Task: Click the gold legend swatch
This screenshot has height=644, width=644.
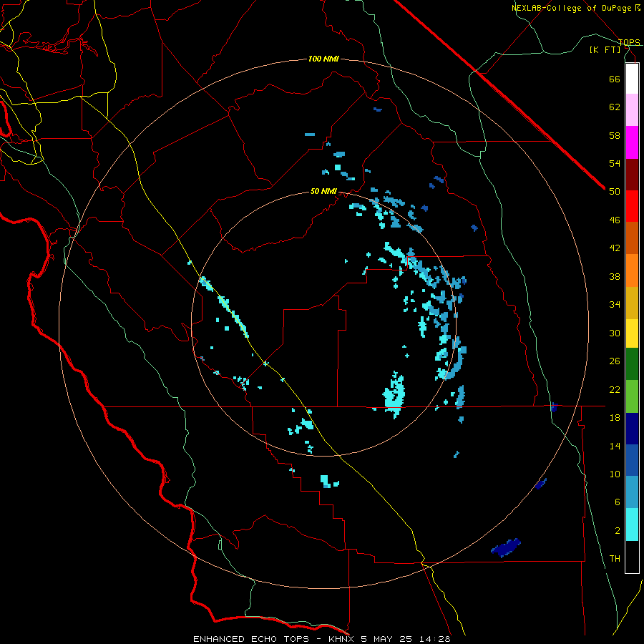Action: click(x=632, y=303)
